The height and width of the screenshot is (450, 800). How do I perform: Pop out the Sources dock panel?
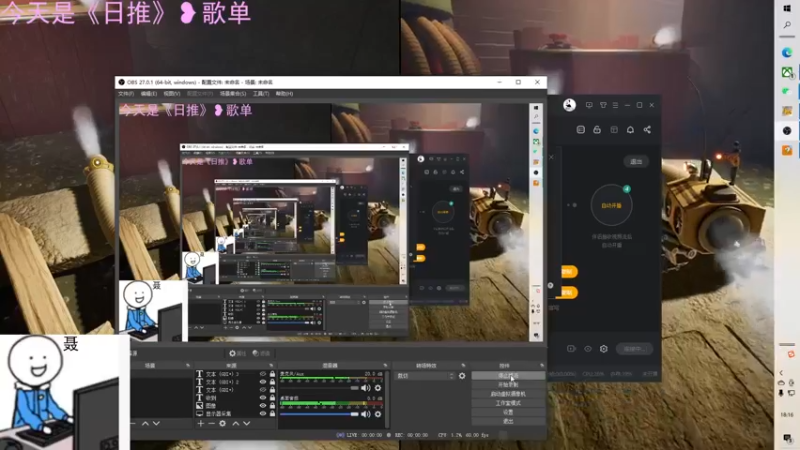(271, 365)
